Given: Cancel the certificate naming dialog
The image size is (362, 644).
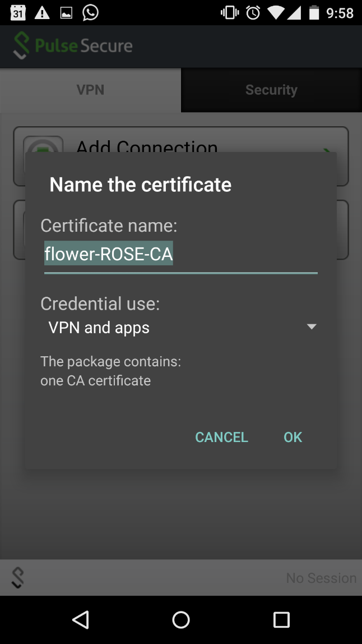Looking at the screenshot, I should (221, 437).
